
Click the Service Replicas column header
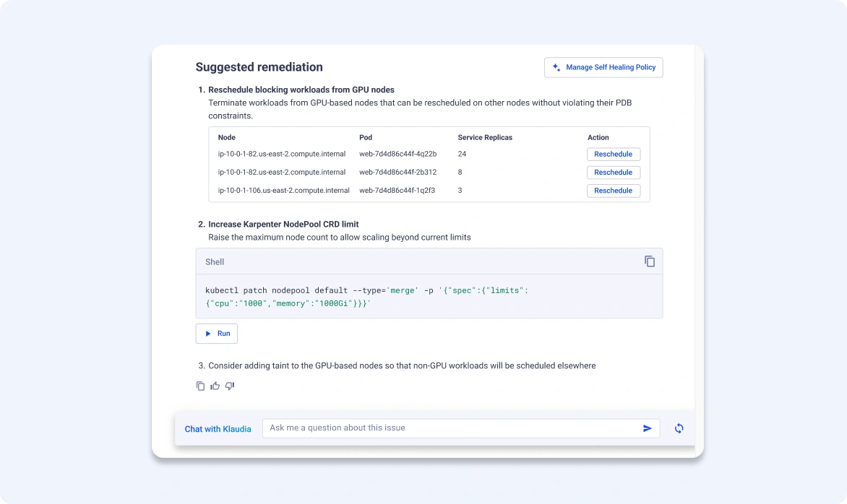point(485,137)
